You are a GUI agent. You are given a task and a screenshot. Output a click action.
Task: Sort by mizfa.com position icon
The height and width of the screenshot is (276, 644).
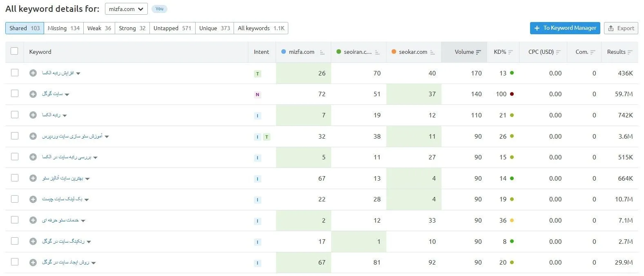322,52
